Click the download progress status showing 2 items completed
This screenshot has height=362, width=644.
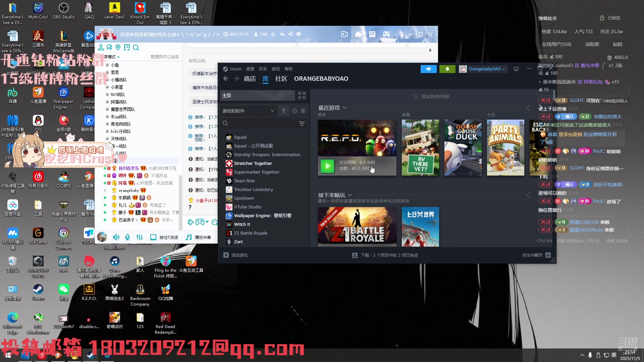tap(385, 255)
